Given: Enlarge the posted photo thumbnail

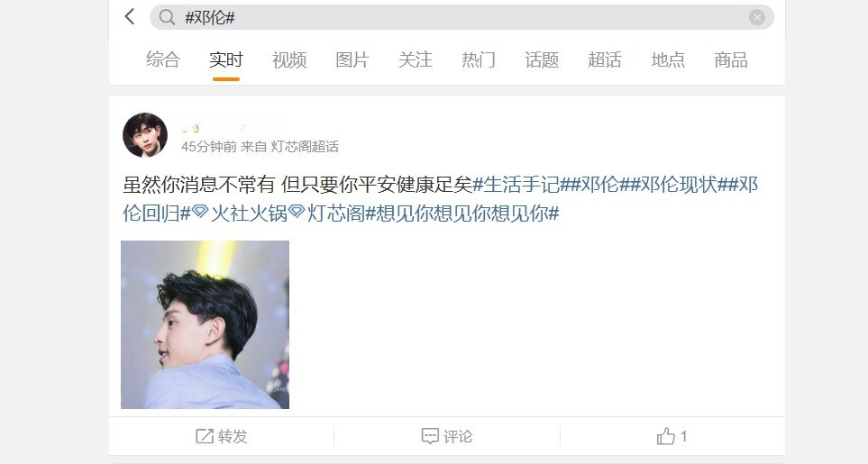Looking at the screenshot, I should click(205, 324).
